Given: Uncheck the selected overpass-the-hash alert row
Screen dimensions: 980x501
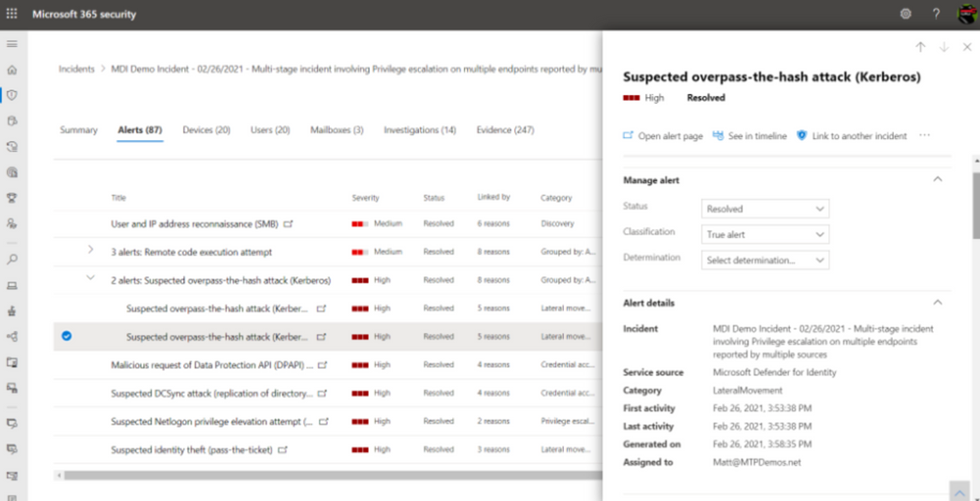Looking at the screenshot, I should (x=67, y=336).
